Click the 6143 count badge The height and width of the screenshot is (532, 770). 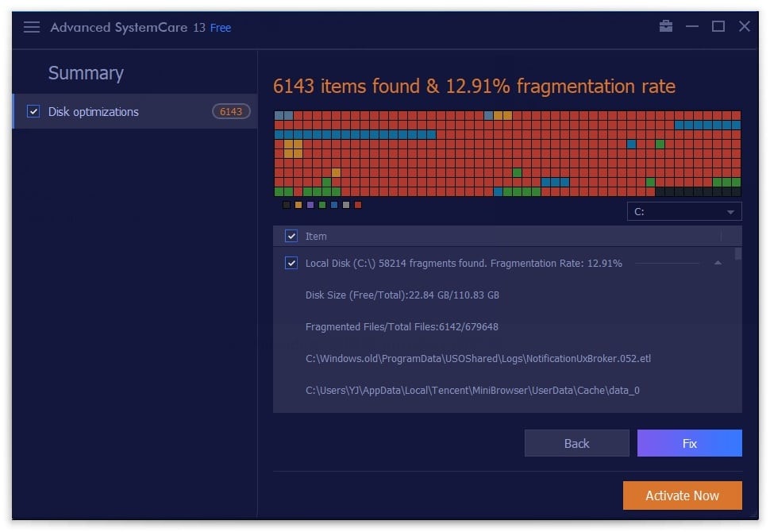click(x=231, y=111)
